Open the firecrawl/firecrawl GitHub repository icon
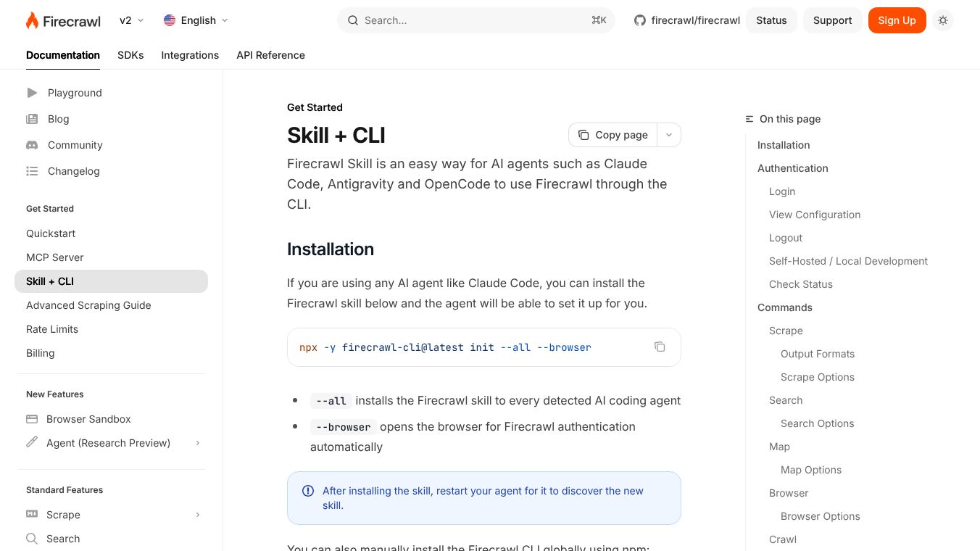The image size is (980, 551). pos(639,20)
